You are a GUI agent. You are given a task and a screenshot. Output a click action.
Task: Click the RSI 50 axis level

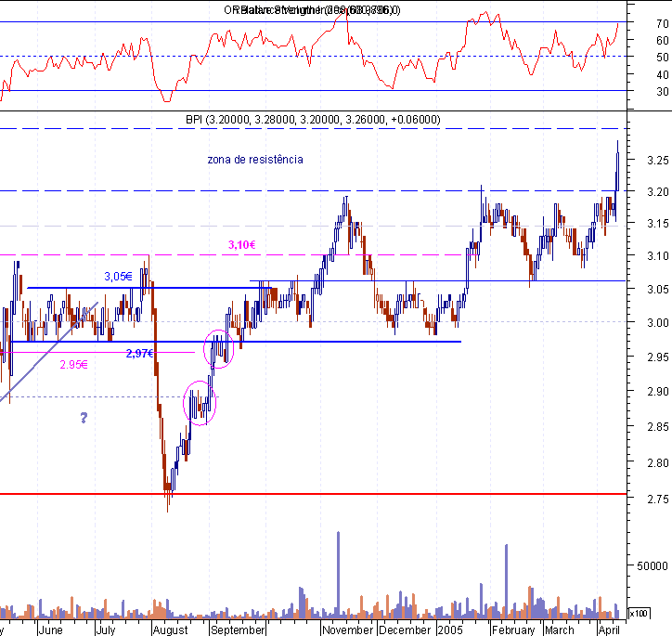coord(663,57)
